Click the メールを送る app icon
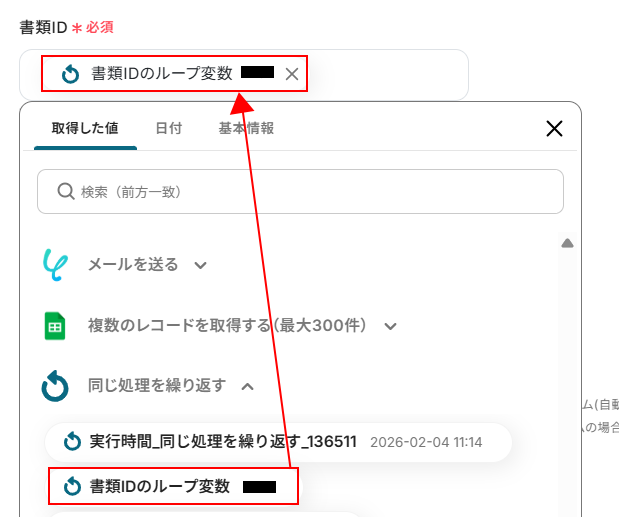 point(55,265)
